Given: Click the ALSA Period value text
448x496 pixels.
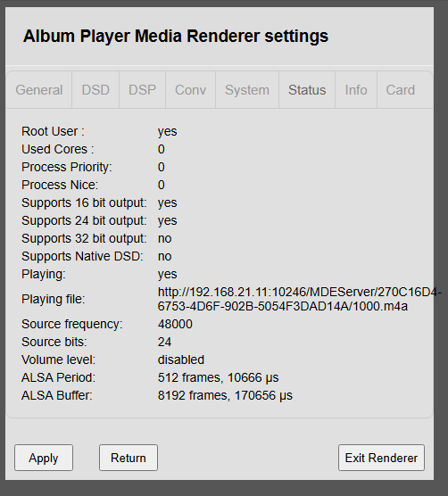Looking at the screenshot, I should tap(218, 377).
